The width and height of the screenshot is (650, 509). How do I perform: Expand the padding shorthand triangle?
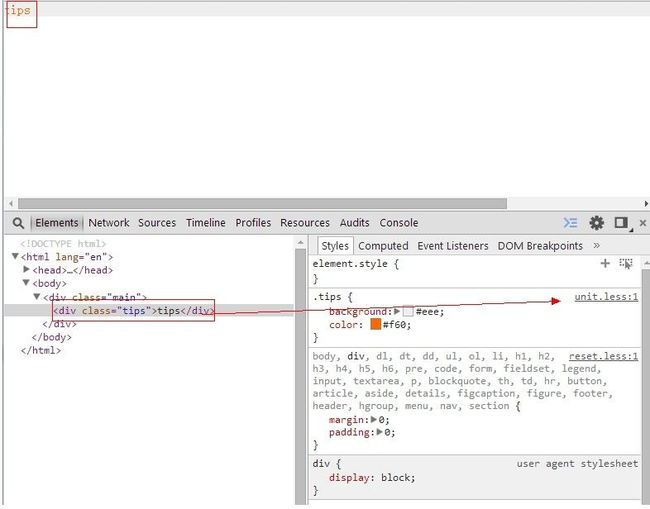pos(380,432)
